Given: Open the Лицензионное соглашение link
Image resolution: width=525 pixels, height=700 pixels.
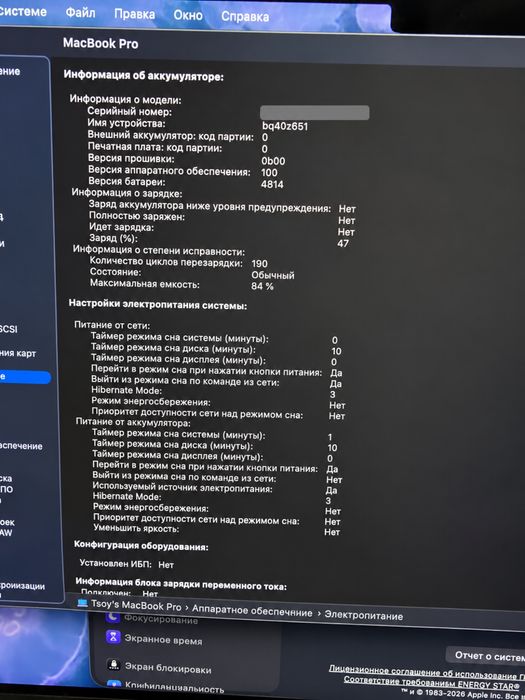Looking at the screenshot, I should click(x=427, y=673).
